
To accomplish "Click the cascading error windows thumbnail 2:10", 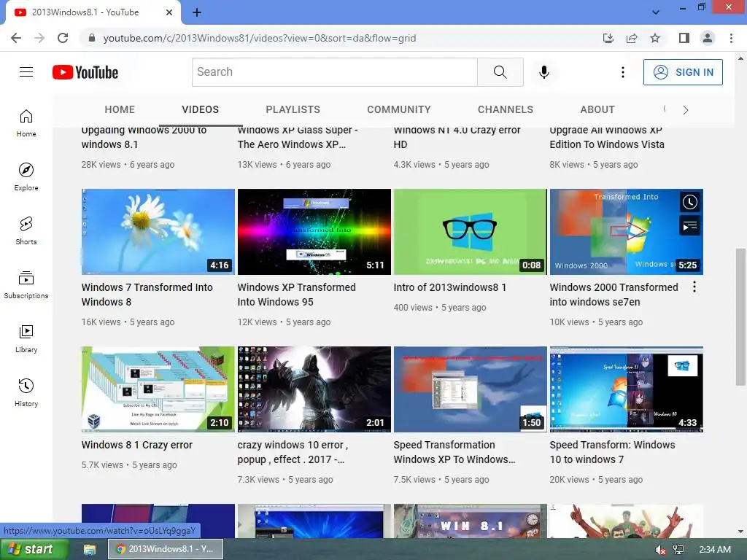I will 158,389.
